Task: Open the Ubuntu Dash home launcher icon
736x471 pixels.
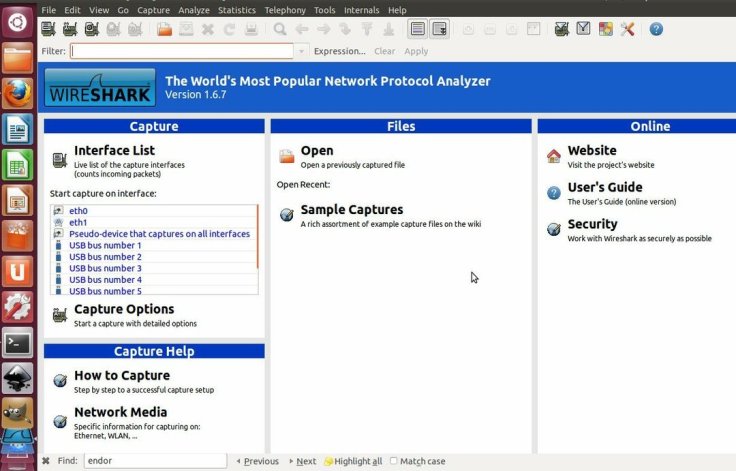Action: pos(18,22)
